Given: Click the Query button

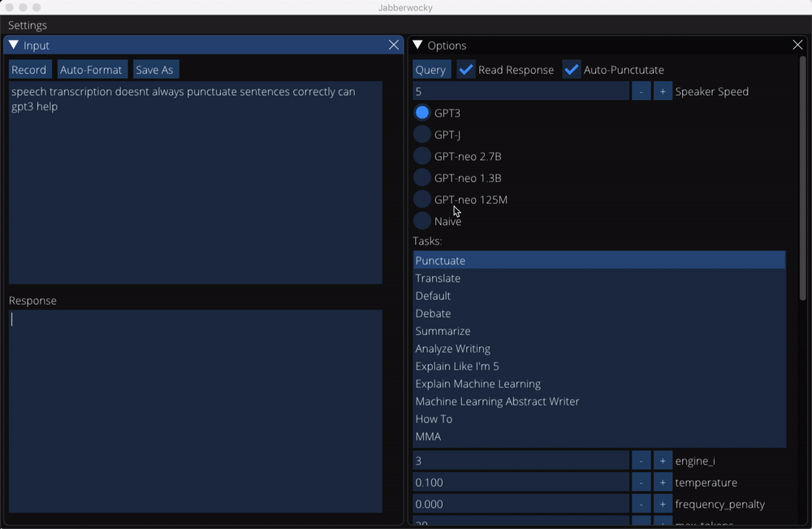Looking at the screenshot, I should [430, 69].
